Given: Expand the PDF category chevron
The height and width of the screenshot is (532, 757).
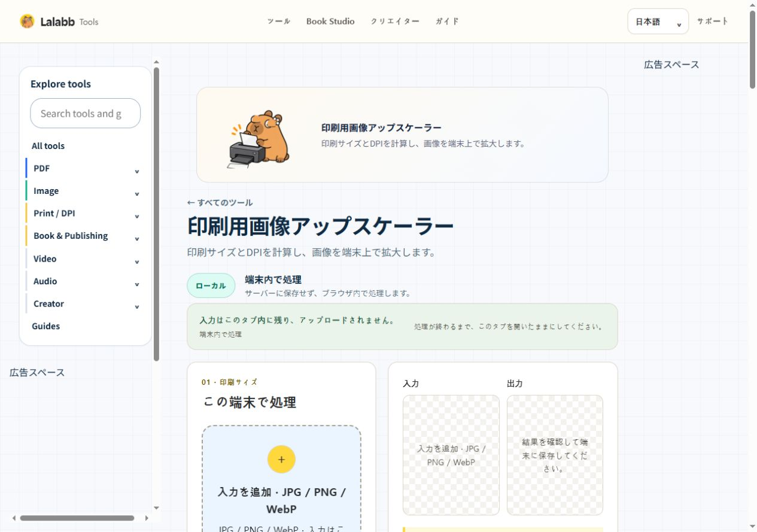Looking at the screenshot, I should coord(137,171).
